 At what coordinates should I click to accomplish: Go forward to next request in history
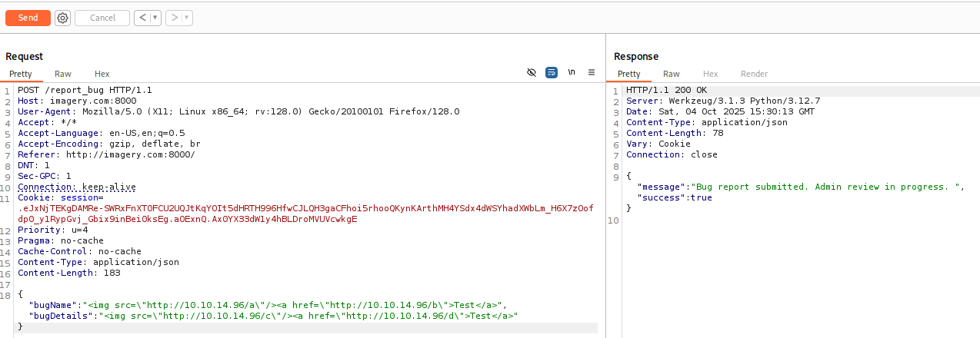point(174,18)
